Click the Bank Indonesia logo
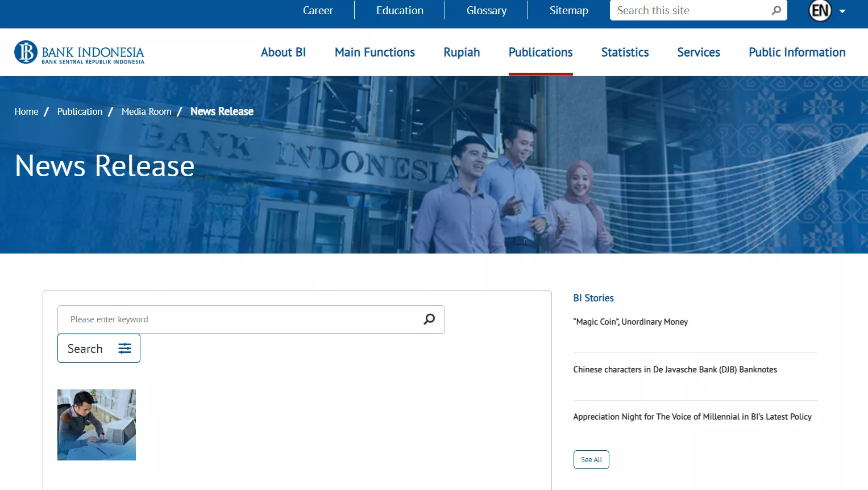Image resolution: width=868 pixels, height=490 pixels. coord(79,52)
